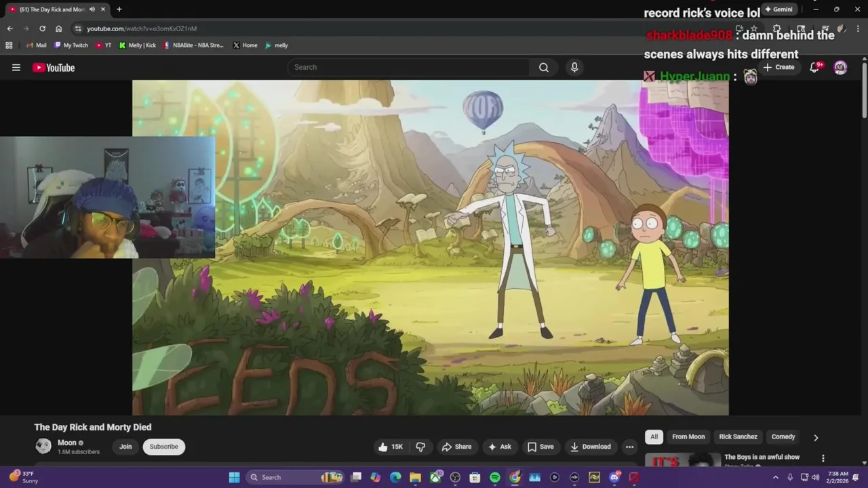Switch to The Day Rick and Morty browser tab
This screenshot has height=488, width=868.
pyautogui.click(x=52, y=9)
